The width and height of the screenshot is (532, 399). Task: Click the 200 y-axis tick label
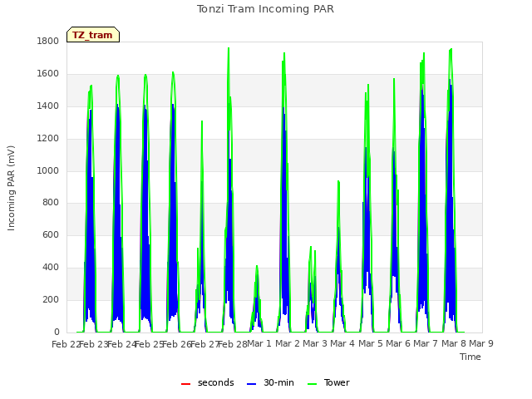51,299
